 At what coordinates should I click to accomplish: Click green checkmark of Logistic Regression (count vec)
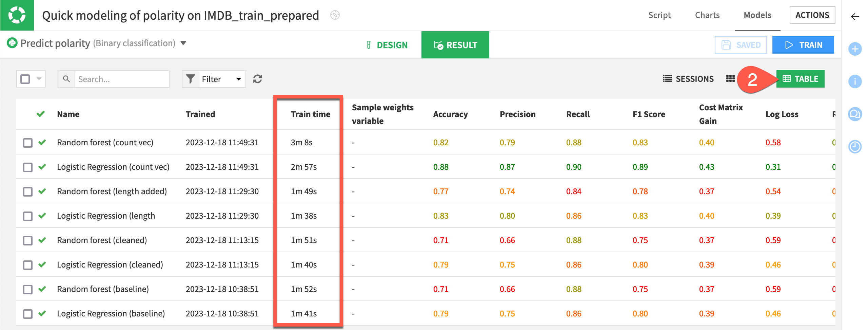[42, 167]
